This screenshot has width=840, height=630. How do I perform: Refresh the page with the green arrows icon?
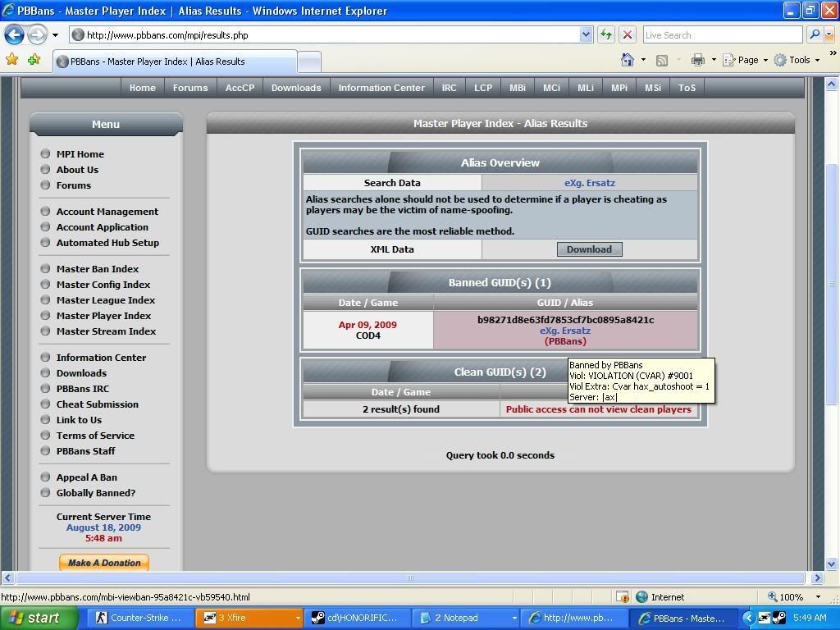point(606,34)
